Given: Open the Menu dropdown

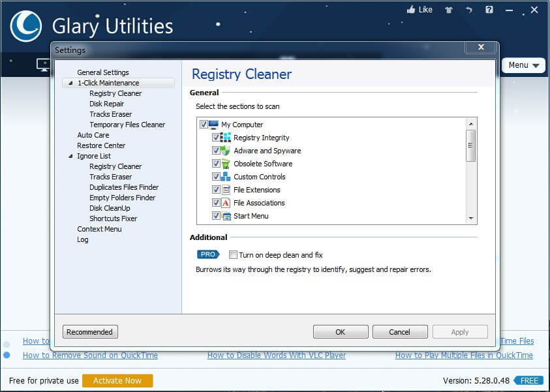Looking at the screenshot, I should [523, 65].
